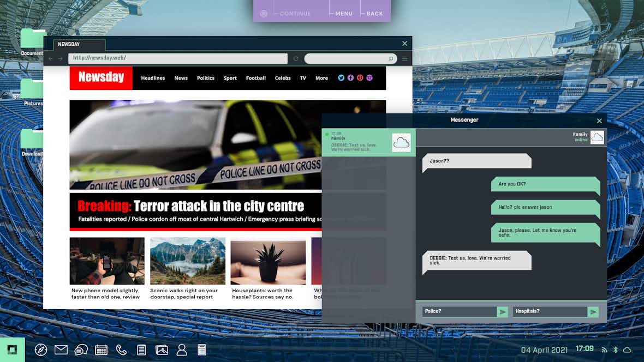Open the phone handset icon in the taskbar
The height and width of the screenshot is (362, 644).
pos(121,349)
